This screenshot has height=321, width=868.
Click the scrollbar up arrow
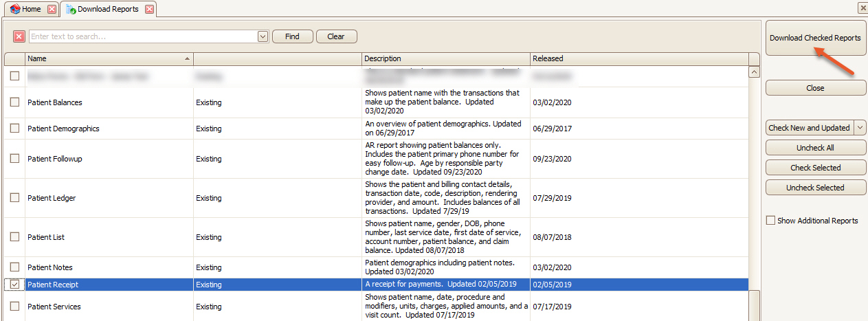754,72
